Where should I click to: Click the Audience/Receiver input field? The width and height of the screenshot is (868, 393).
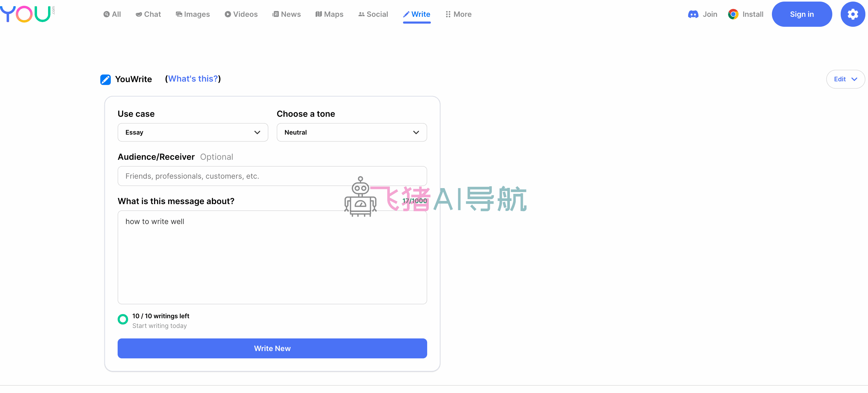tap(272, 176)
